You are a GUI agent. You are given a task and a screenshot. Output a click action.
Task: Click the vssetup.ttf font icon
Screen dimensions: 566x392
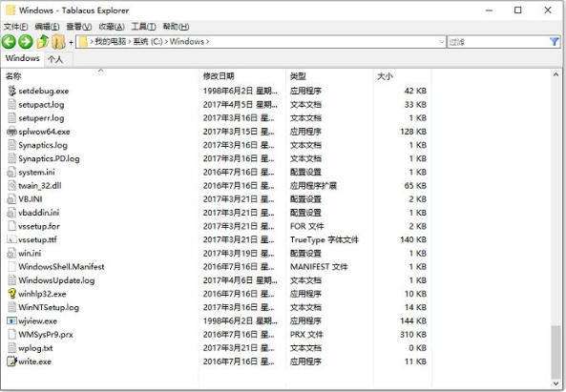[x=11, y=239]
